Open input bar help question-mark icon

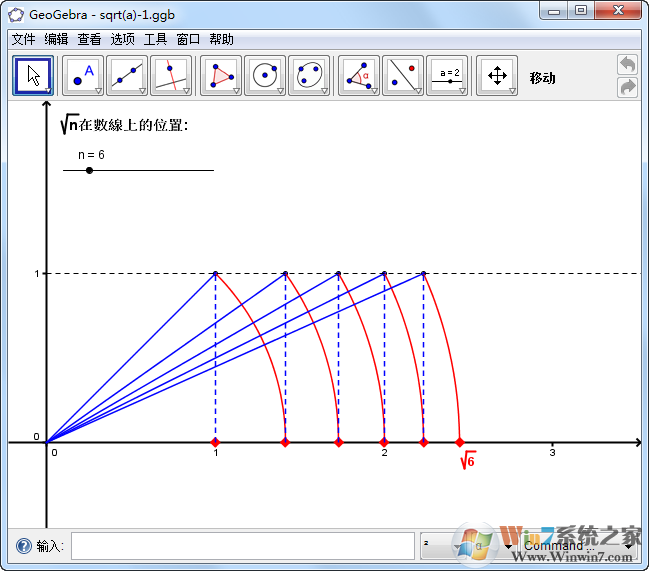pyautogui.click(x=24, y=546)
